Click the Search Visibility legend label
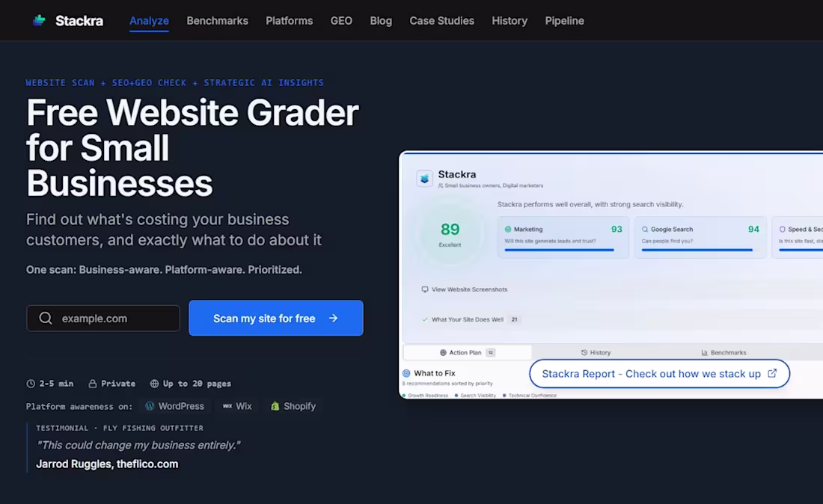823x504 pixels. pyautogui.click(x=478, y=396)
